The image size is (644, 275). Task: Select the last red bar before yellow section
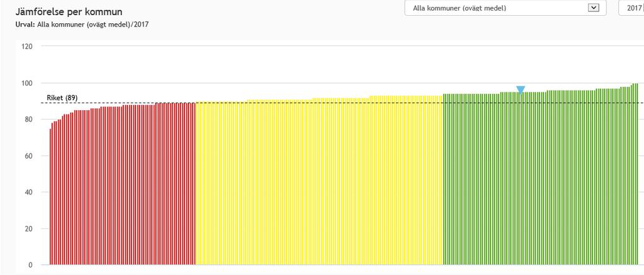point(195,189)
